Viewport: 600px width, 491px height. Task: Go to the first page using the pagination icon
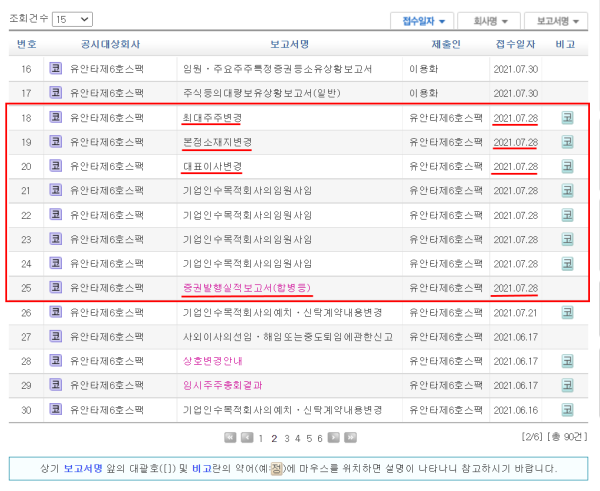pos(231,438)
